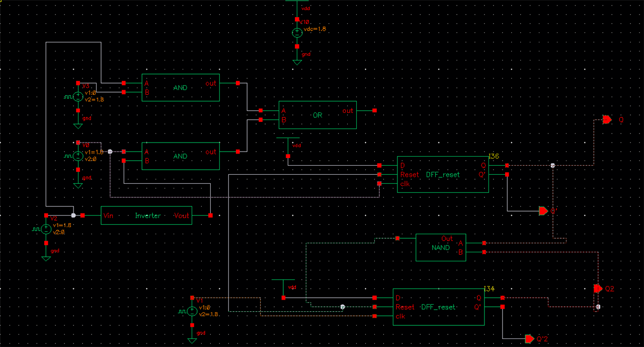This screenshot has width=644, height=347.
Task: Select the Q' output pin of I36
Action: click(x=543, y=211)
